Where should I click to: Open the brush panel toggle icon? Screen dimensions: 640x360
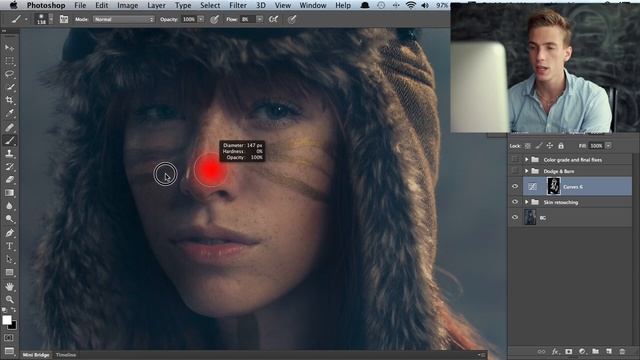[64, 19]
